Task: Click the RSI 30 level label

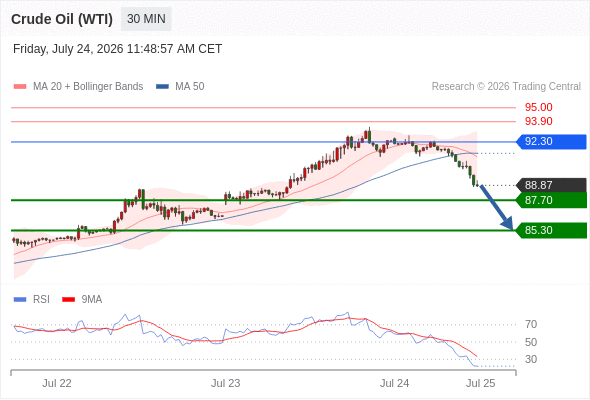Action: click(531, 359)
